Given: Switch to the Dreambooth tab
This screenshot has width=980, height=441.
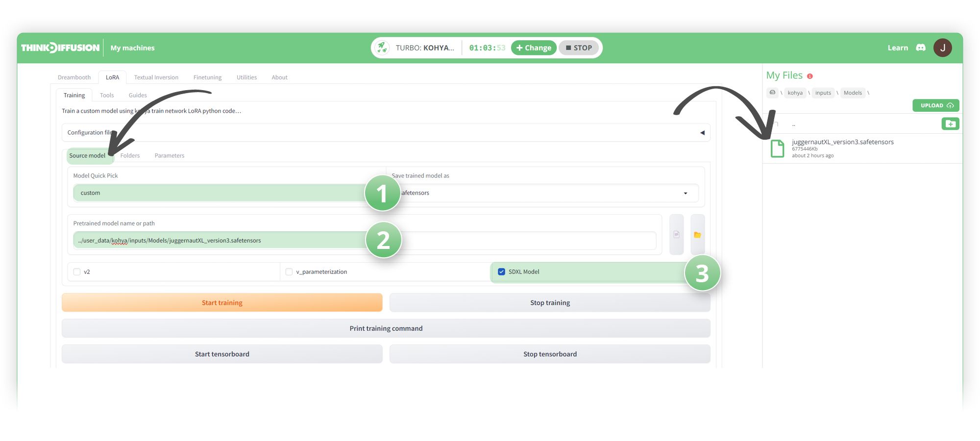Looking at the screenshot, I should coord(74,77).
